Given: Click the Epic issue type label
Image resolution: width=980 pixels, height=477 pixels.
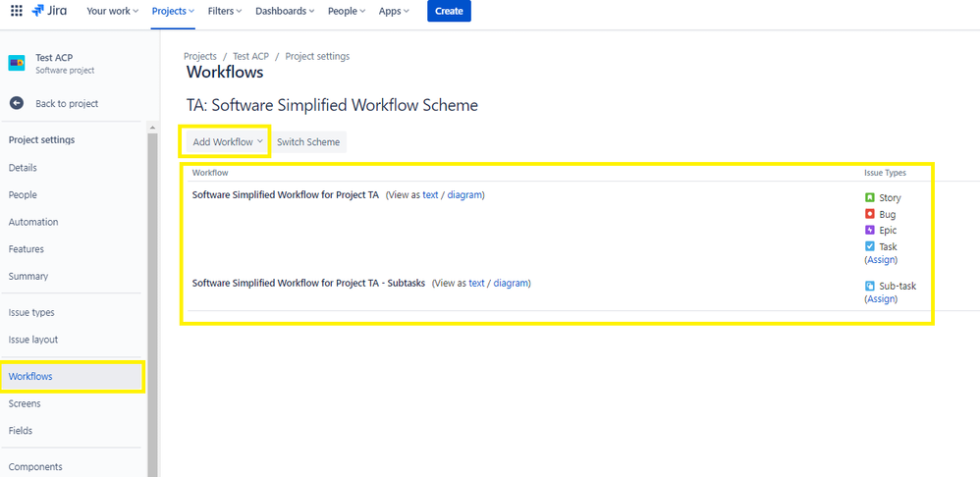Looking at the screenshot, I should (888, 231).
